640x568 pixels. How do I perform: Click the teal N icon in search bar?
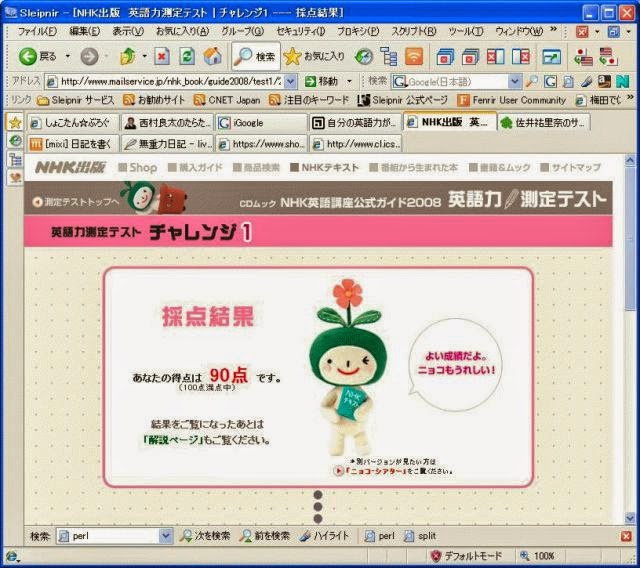coord(622,82)
